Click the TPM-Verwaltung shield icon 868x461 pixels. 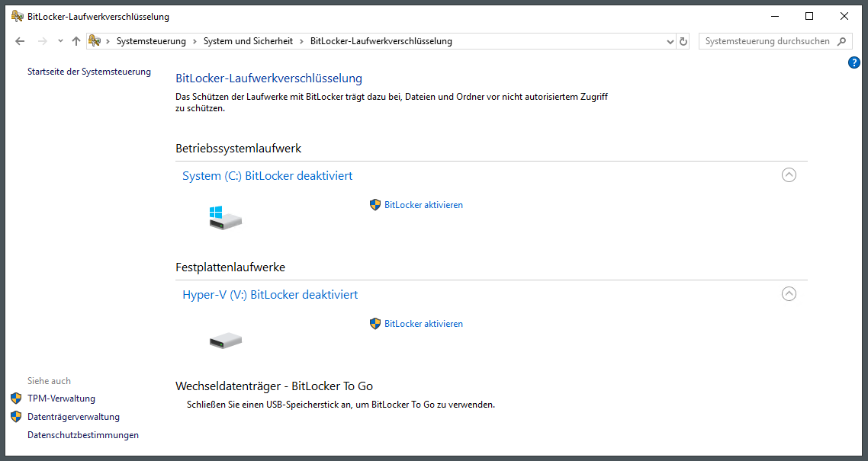point(17,398)
